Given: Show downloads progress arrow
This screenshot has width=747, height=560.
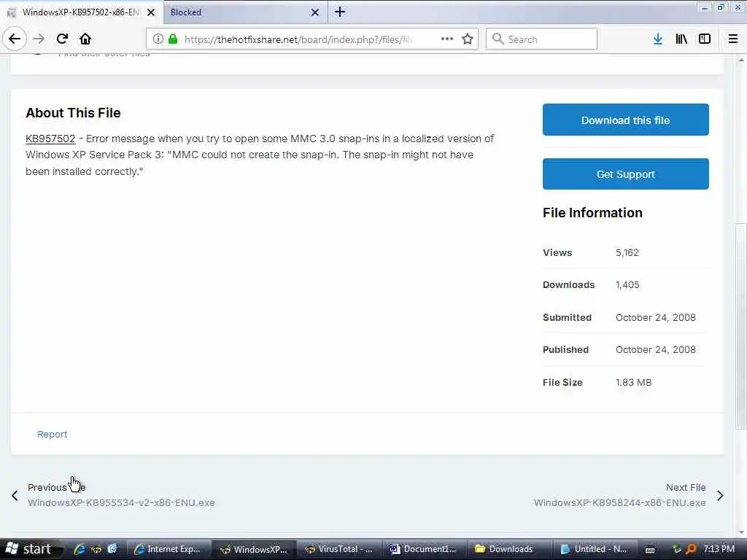Looking at the screenshot, I should click(x=657, y=39).
